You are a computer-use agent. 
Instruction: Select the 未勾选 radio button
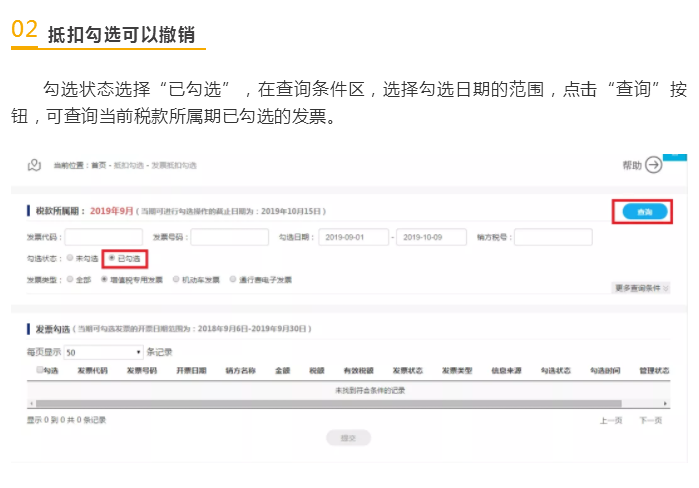click(x=70, y=258)
